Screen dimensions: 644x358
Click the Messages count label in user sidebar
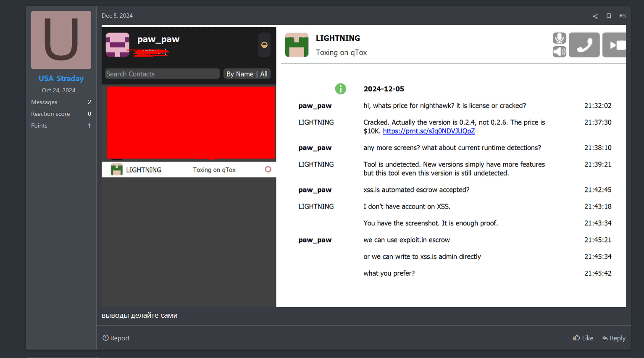(44, 102)
